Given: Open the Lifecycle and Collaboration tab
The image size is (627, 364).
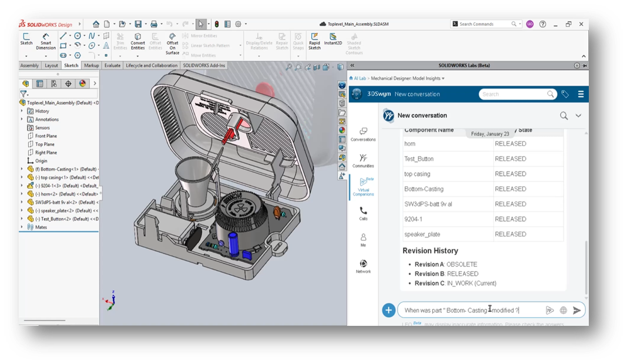Looking at the screenshot, I should (x=152, y=66).
